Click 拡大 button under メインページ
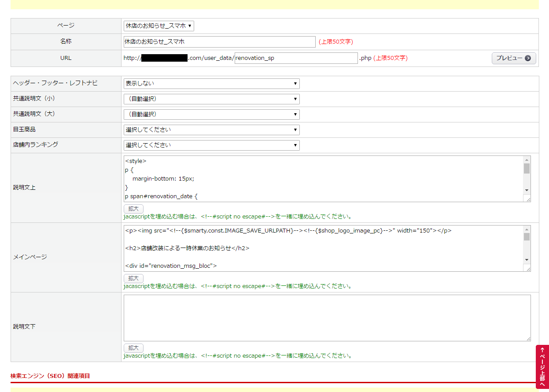The height and width of the screenshot is (392, 549). click(133, 278)
